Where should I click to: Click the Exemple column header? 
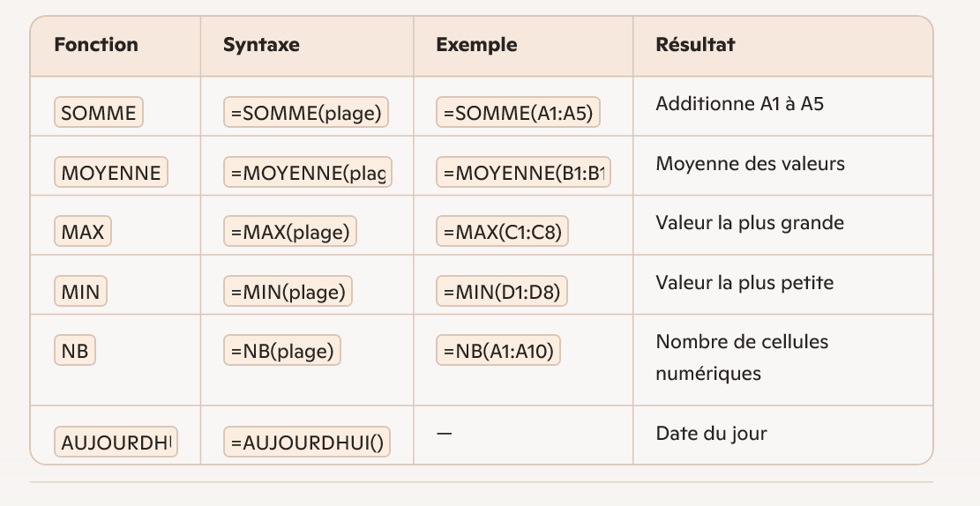[476, 45]
